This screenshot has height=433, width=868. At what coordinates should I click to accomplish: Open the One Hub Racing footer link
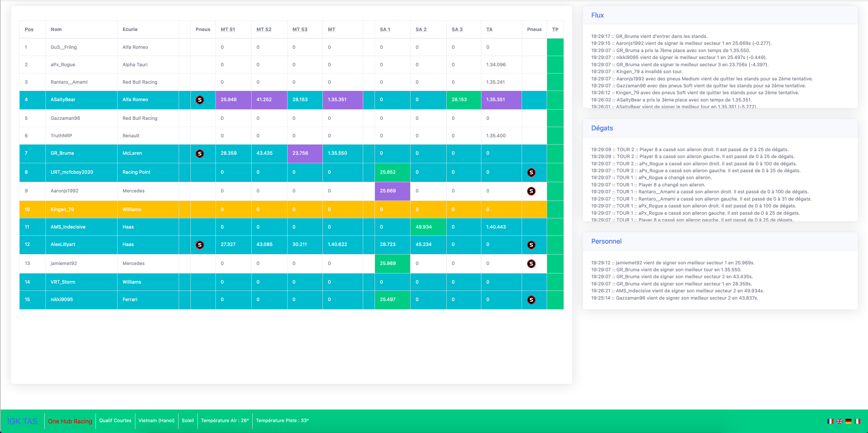pyautogui.click(x=70, y=421)
